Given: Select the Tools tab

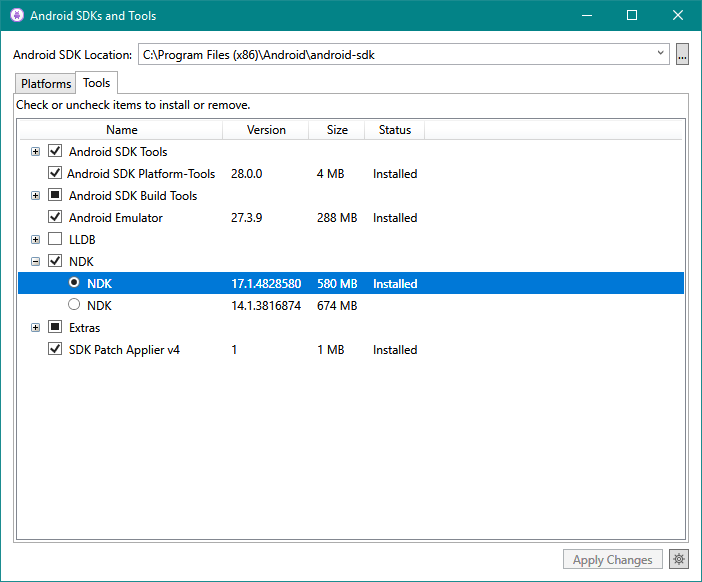Looking at the screenshot, I should pyautogui.click(x=96, y=83).
